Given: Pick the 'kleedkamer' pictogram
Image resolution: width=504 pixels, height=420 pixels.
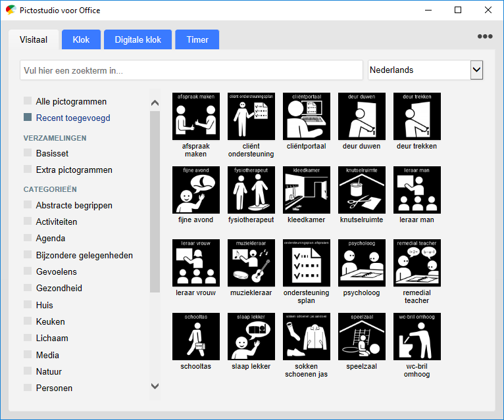Looking at the screenshot, I should 307,190.
